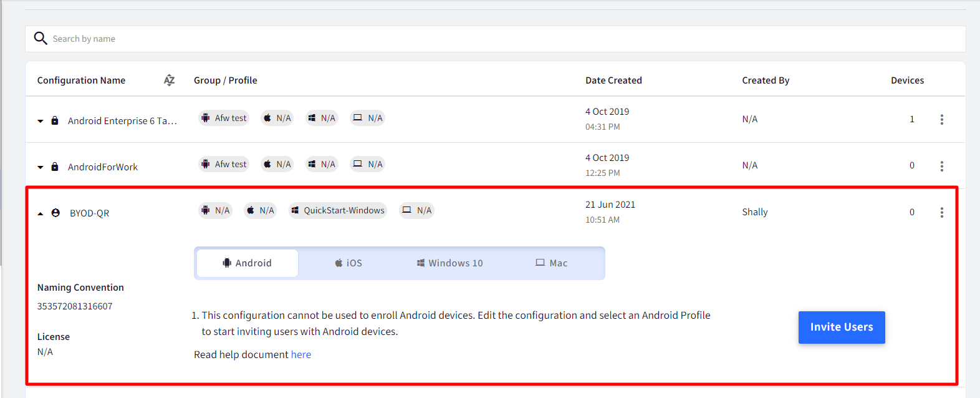Click the magnifier search icon
This screenshot has width=980, height=398.
(x=41, y=39)
